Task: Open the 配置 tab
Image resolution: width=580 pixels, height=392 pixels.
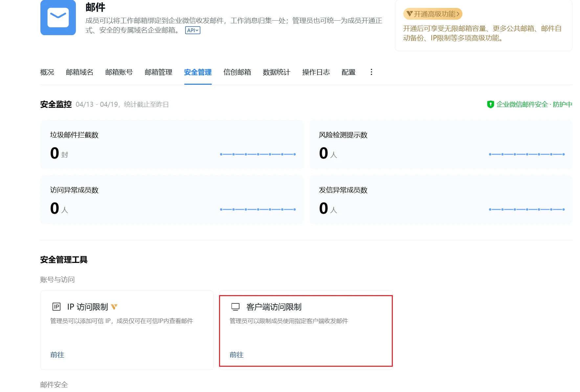Action: tap(348, 72)
